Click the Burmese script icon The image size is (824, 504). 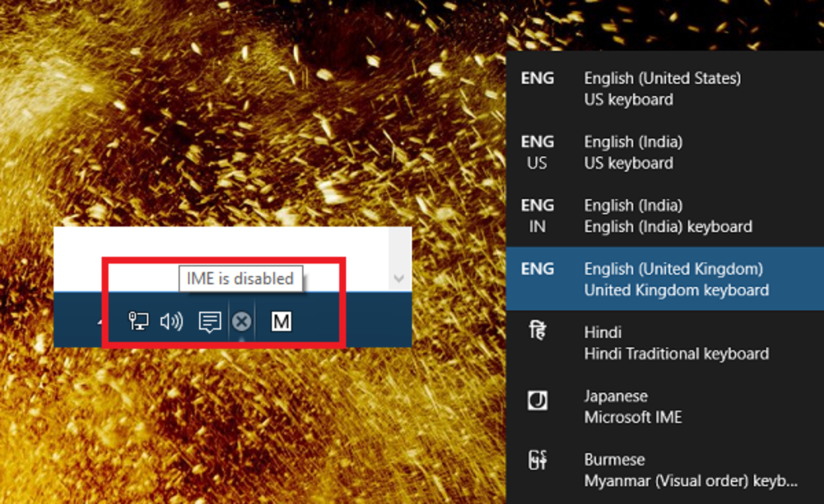coord(539,459)
